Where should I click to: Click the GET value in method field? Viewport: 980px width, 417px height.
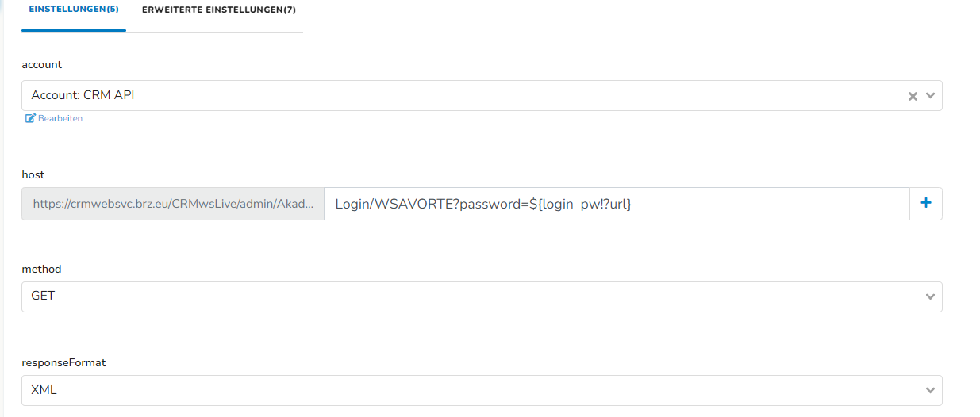43,296
